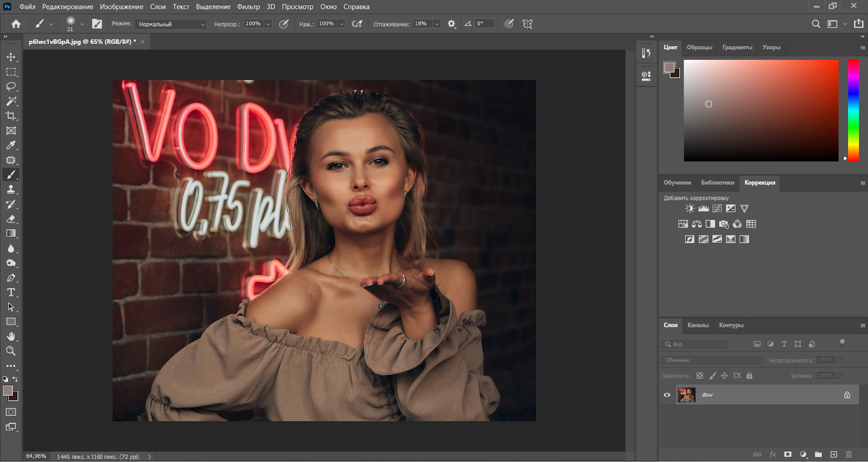Image resolution: width=868 pixels, height=462 pixels.
Task: Open Color panel flyout menu
Action: (x=863, y=48)
